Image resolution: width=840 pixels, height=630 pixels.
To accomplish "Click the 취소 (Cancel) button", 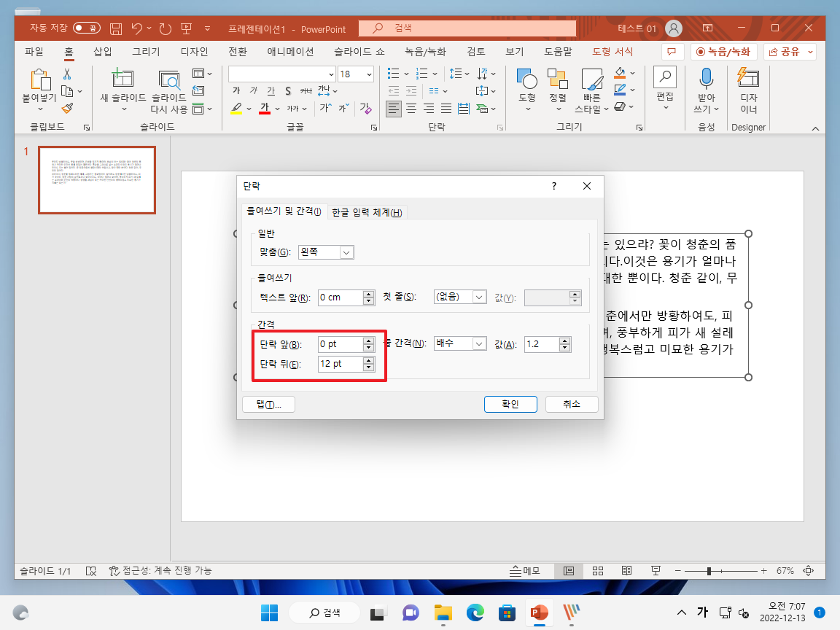I will click(x=572, y=405).
